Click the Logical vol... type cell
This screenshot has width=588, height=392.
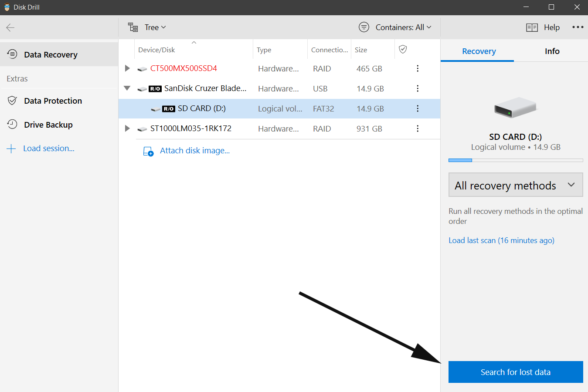[x=280, y=109]
